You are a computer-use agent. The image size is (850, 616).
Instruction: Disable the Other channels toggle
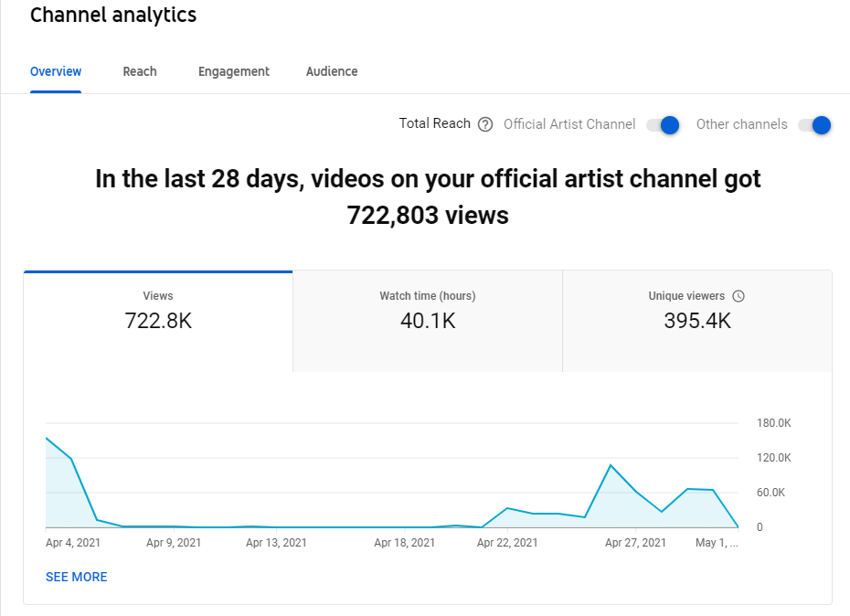click(x=814, y=125)
